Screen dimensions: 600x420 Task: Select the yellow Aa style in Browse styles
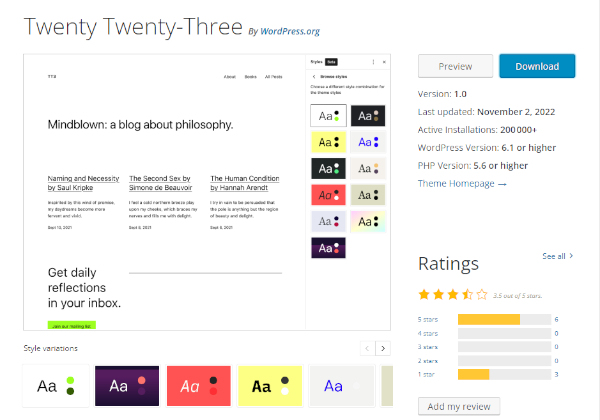click(328, 141)
